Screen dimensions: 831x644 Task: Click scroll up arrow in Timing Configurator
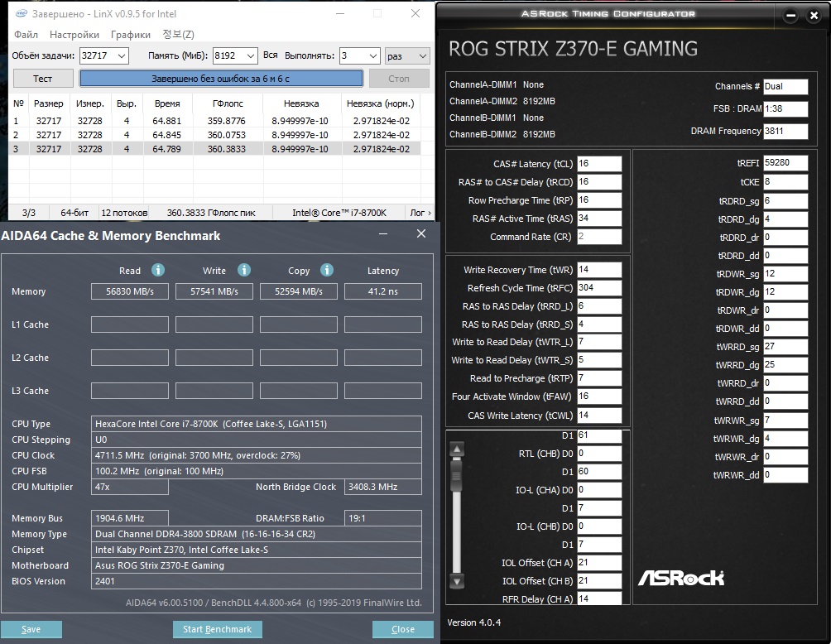(x=457, y=450)
